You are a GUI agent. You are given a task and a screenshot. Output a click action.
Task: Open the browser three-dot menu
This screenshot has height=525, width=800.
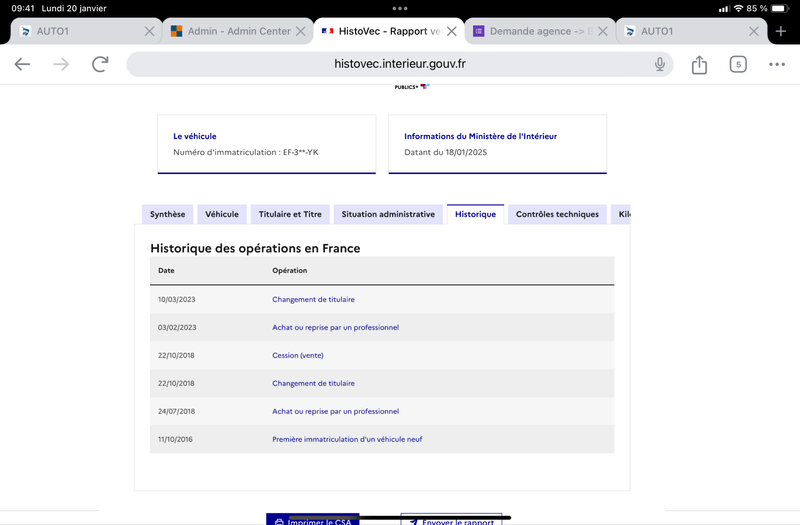[777, 64]
